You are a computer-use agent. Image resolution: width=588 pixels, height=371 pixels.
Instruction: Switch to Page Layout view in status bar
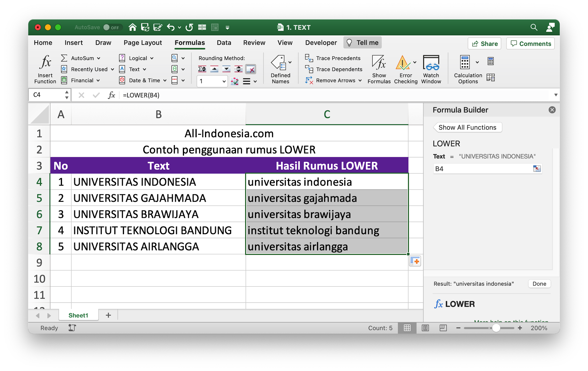point(425,328)
